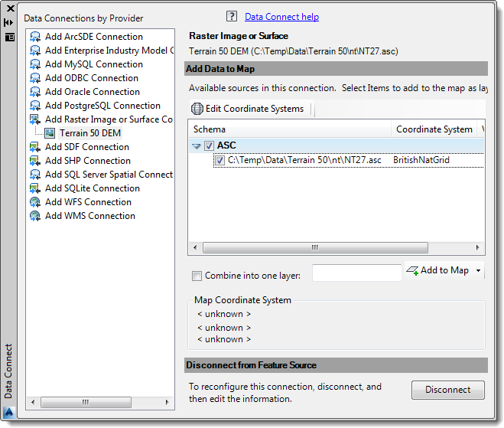Select Add ODBC Connection provider
The height and width of the screenshot is (428, 504).
coord(92,78)
